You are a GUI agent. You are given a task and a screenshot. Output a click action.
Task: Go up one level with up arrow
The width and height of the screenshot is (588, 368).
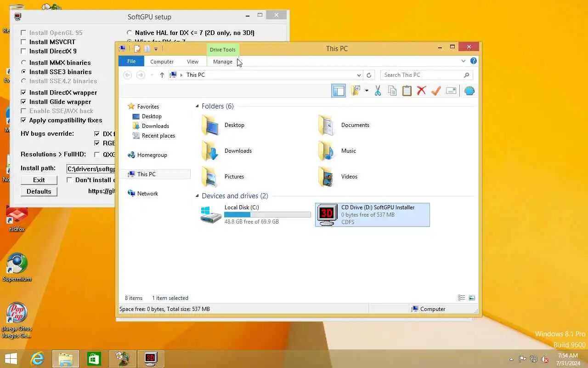point(162,75)
